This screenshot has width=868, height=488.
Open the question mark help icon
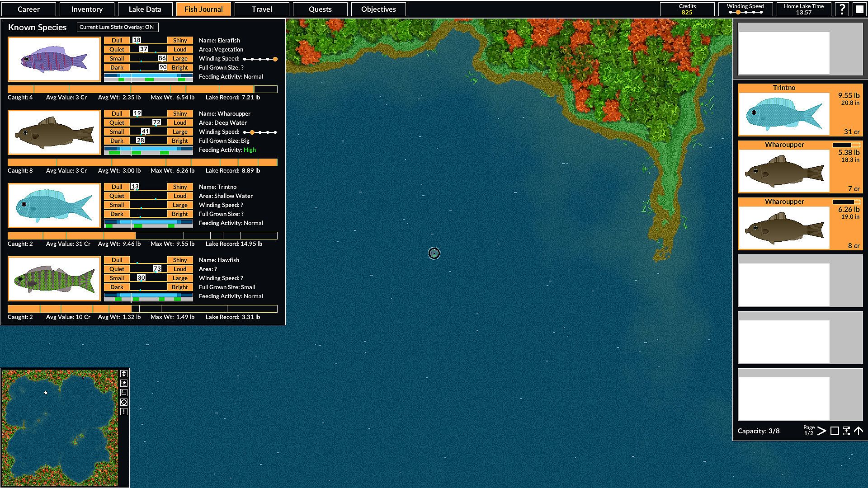pyautogui.click(x=842, y=9)
